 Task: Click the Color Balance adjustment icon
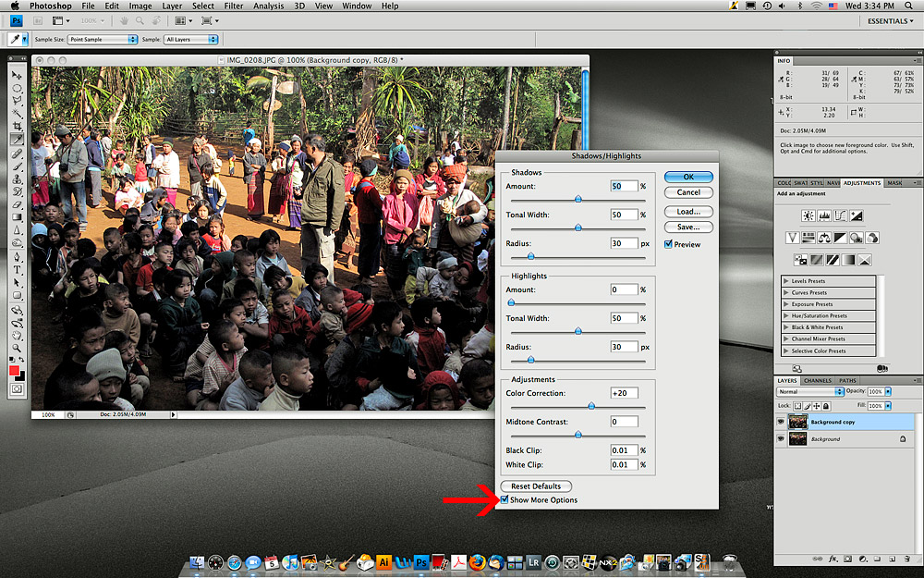(x=825, y=238)
